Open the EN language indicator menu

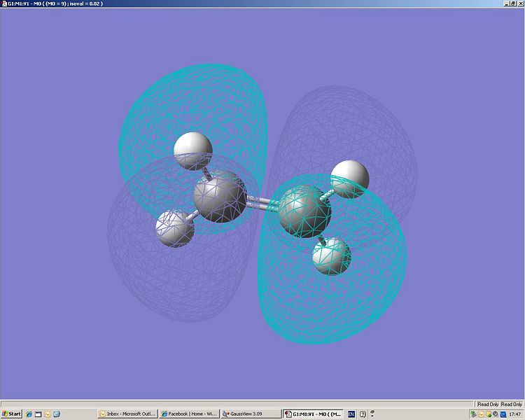tap(351, 414)
